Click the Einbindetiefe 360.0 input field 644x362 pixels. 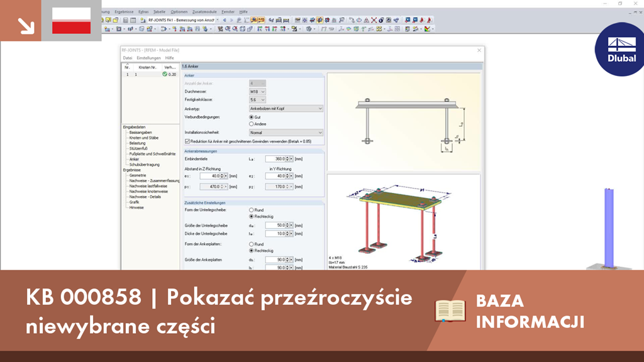click(275, 159)
